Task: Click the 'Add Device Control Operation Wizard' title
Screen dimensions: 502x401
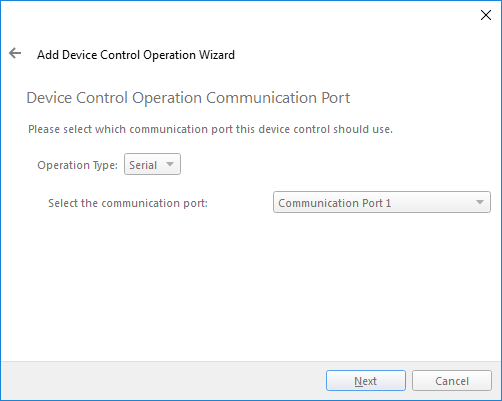Action: tap(136, 55)
